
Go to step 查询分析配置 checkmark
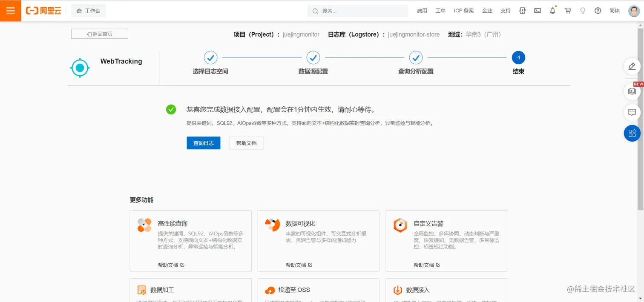click(416, 57)
